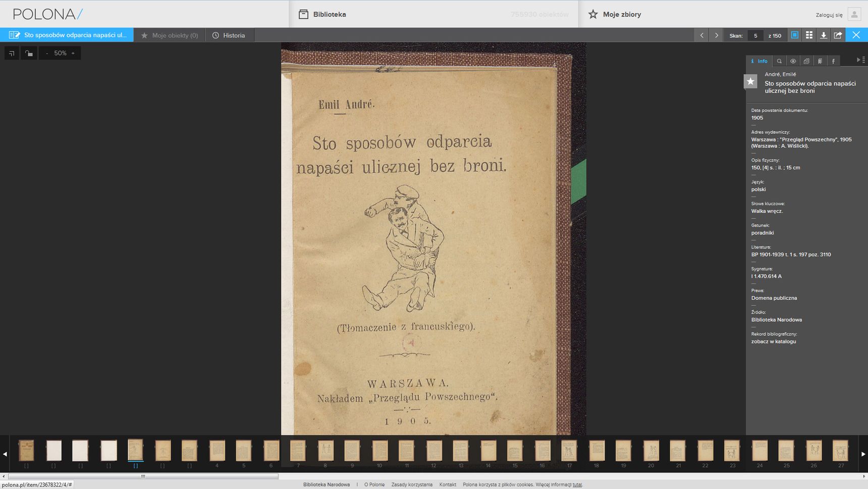Click Zaloguj się login link
Viewport: 868px width, 489px height.
coord(829,15)
